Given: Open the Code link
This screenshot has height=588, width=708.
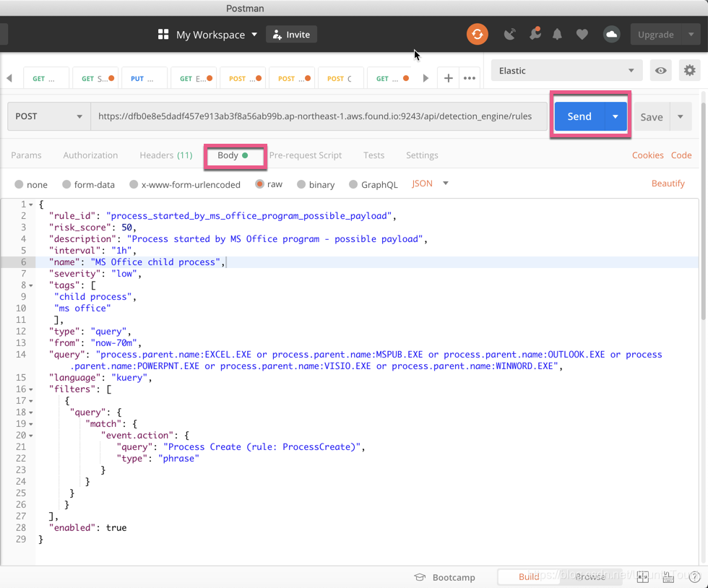Looking at the screenshot, I should click(681, 155).
